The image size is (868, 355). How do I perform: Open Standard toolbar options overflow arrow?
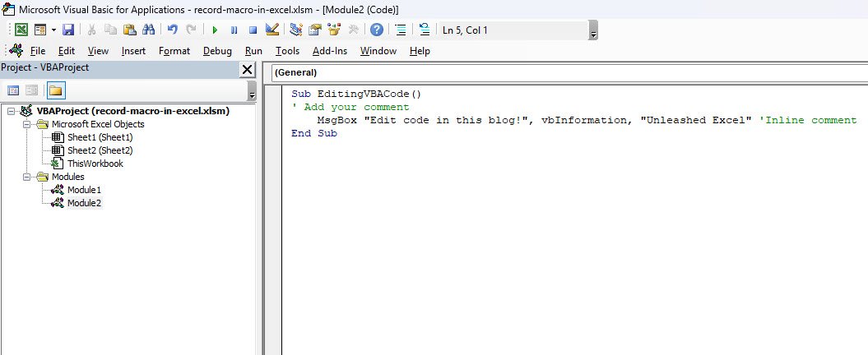[x=593, y=31]
